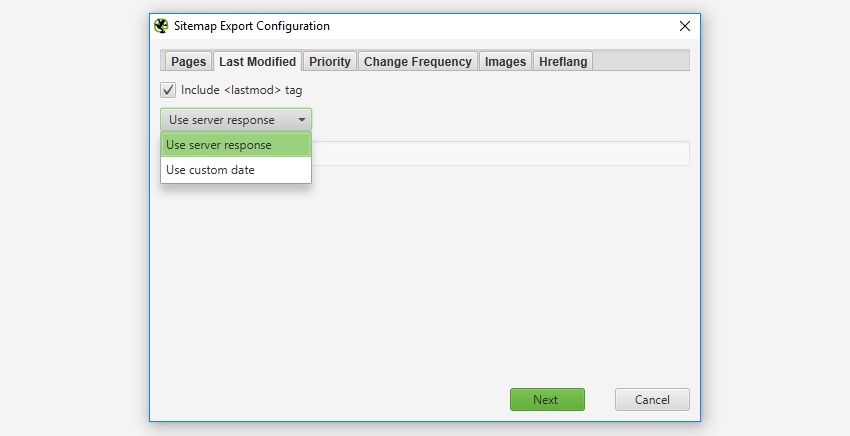850x436 pixels.
Task: Select the Last Modified tab
Action: pyautogui.click(x=257, y=61)
